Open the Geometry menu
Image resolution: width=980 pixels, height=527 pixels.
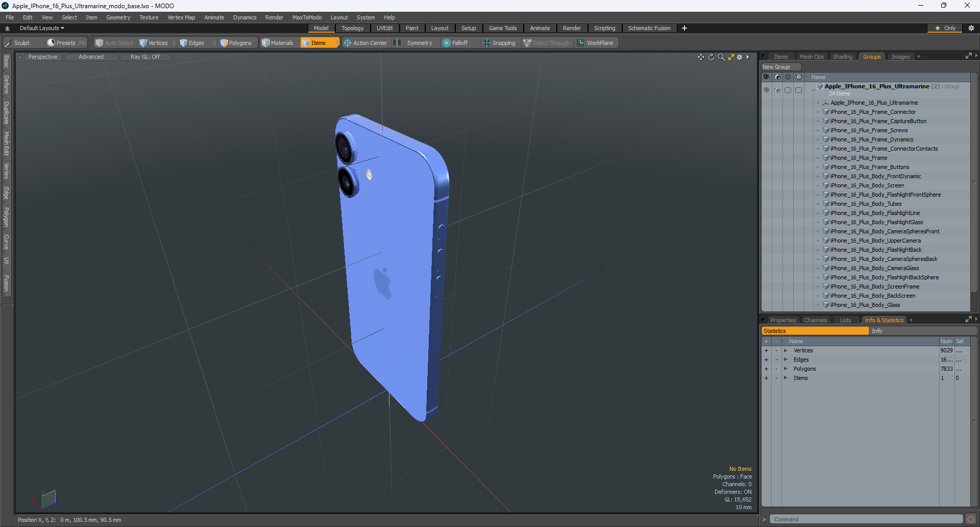(x=118, y=17)
